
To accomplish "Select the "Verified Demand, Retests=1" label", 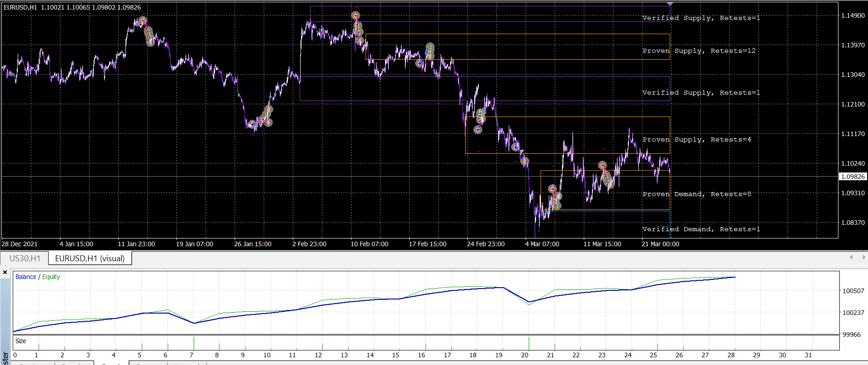I will coord(701,229).
